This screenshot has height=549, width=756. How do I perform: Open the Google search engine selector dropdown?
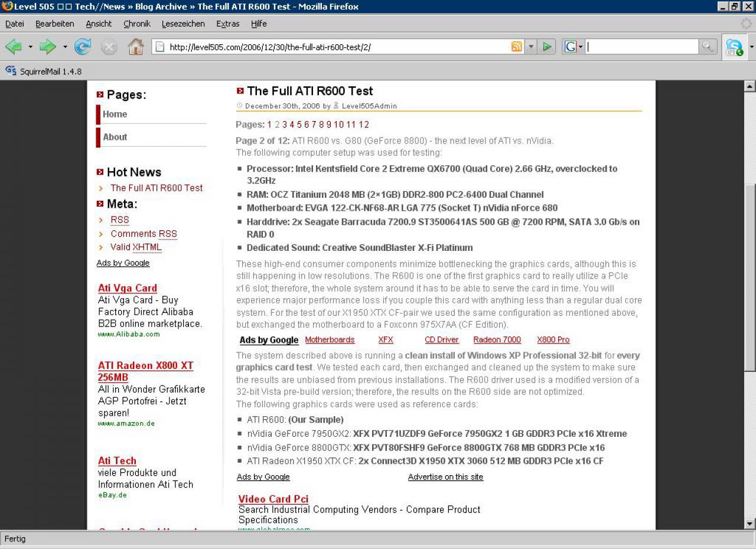coord(573,47)
